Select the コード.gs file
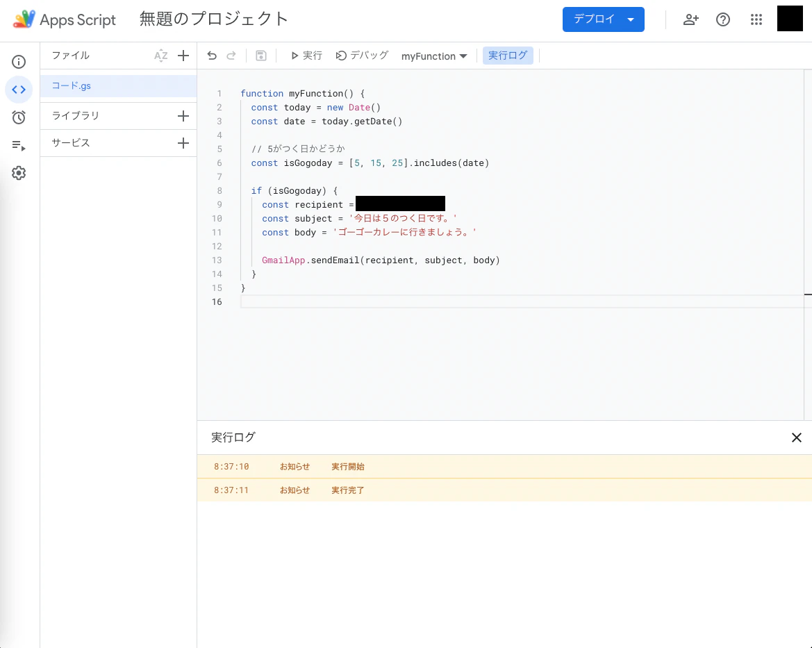This screenshot has width=812, height=648. coord(70,85)
